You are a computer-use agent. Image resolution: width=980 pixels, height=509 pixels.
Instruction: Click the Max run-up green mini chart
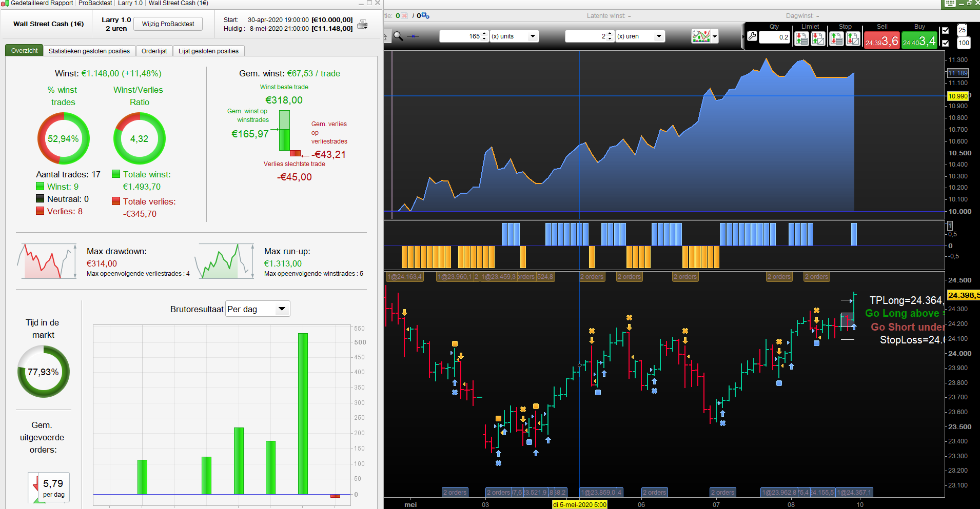tap(224, 261)
